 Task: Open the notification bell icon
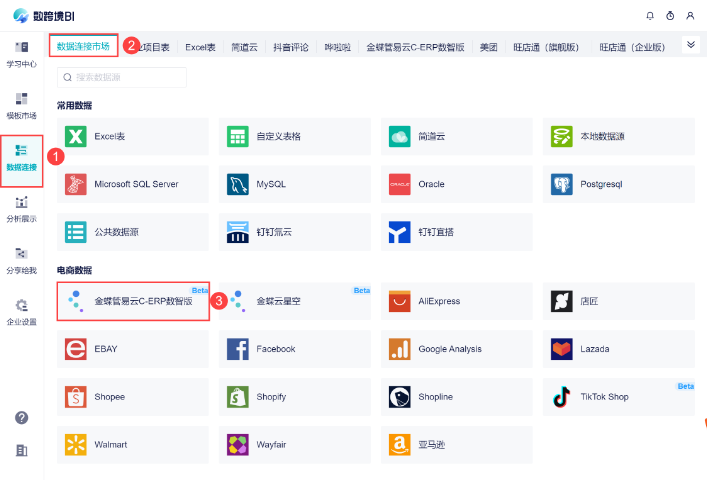pos(650,16)
